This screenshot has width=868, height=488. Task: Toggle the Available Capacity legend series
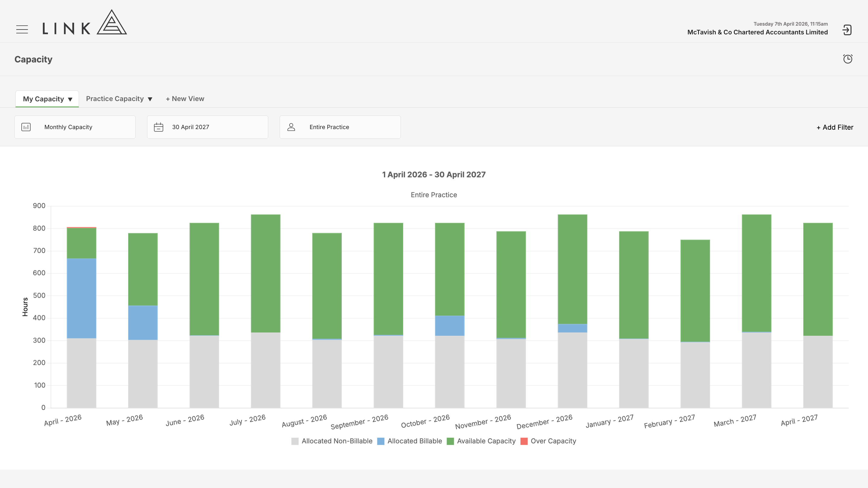tap(481, 441)
